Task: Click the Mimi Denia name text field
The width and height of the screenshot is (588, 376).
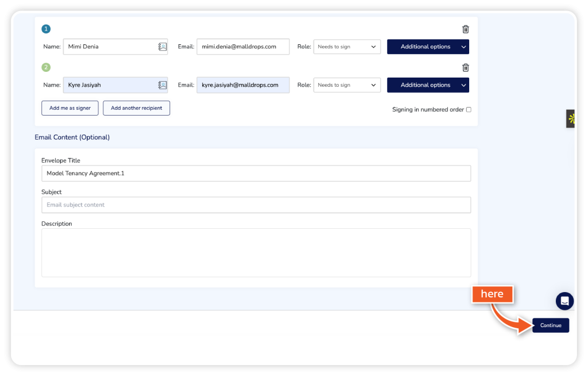Action: (x=109, y=47)
